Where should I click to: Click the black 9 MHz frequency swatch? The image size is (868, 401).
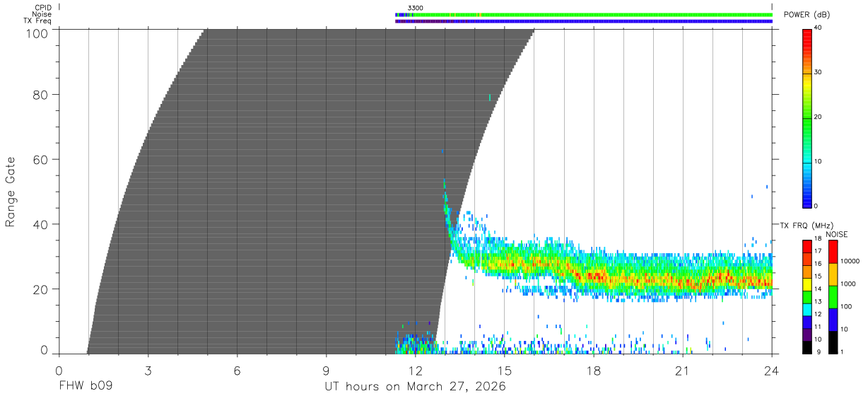tap(807, 347)
